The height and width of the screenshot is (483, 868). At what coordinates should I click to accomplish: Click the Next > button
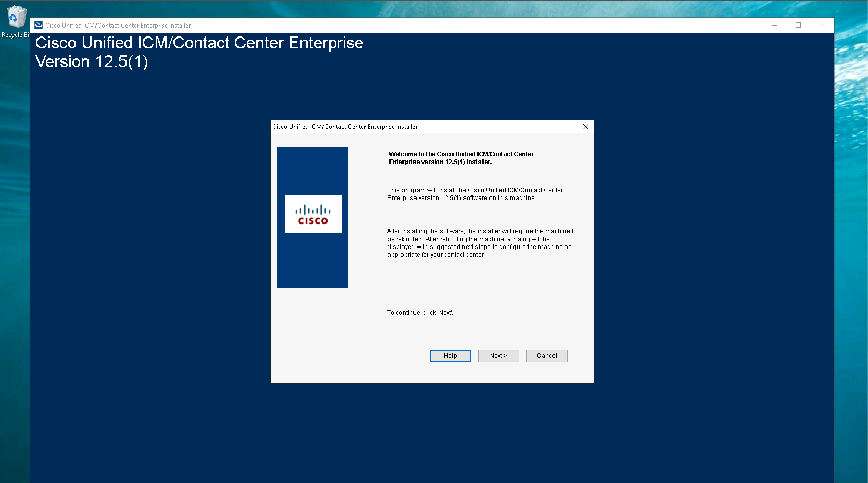tap(498, 356)
